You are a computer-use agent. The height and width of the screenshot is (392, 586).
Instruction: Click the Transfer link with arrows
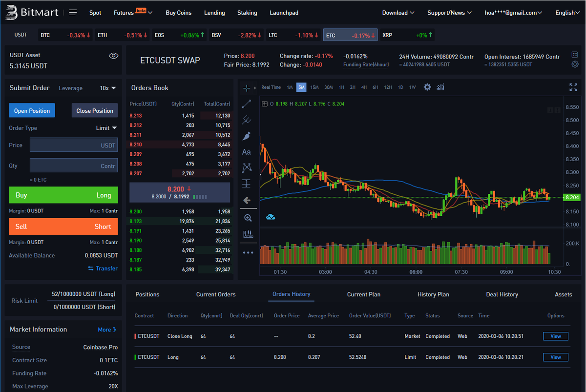pos(103,268)
